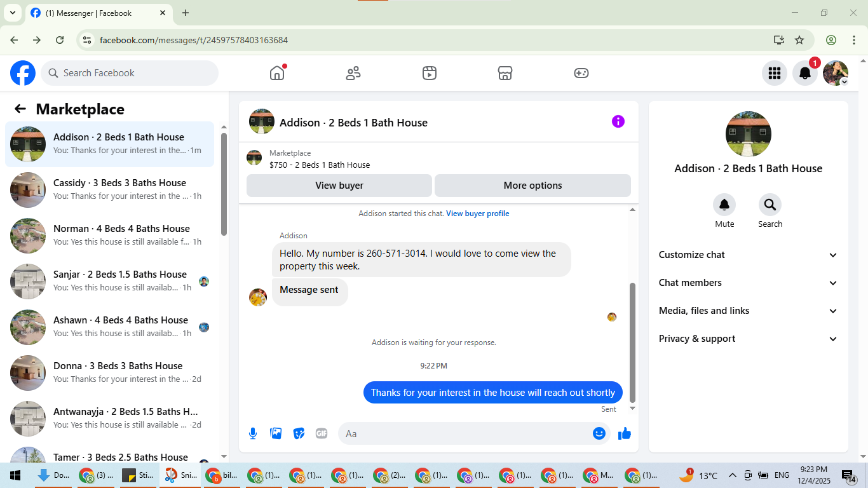Expand Media, files and links section
This screenshot has height=488, width=868.
click(748, 311)
